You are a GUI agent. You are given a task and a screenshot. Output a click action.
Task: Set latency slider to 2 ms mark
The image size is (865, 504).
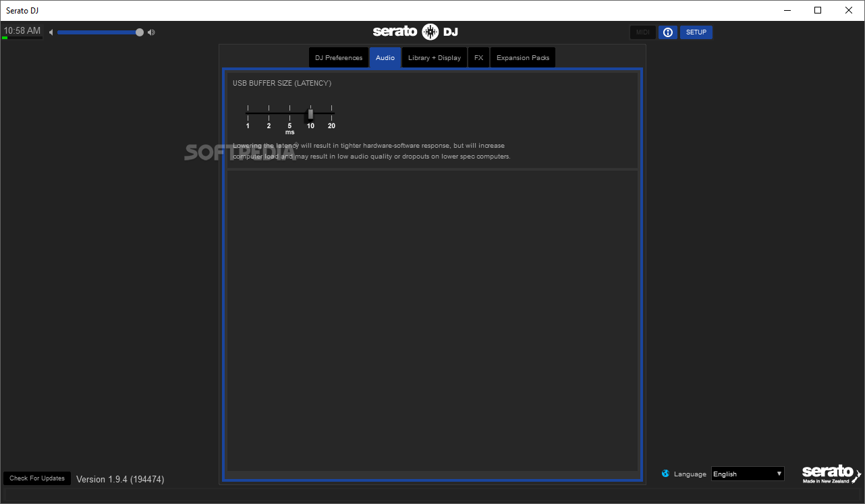click(x=269, y=113)
